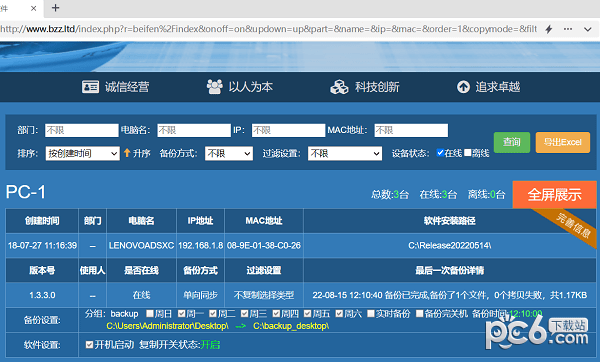Click the 追求卓越 up-arrow circle icon

click(x=463, y=87)
